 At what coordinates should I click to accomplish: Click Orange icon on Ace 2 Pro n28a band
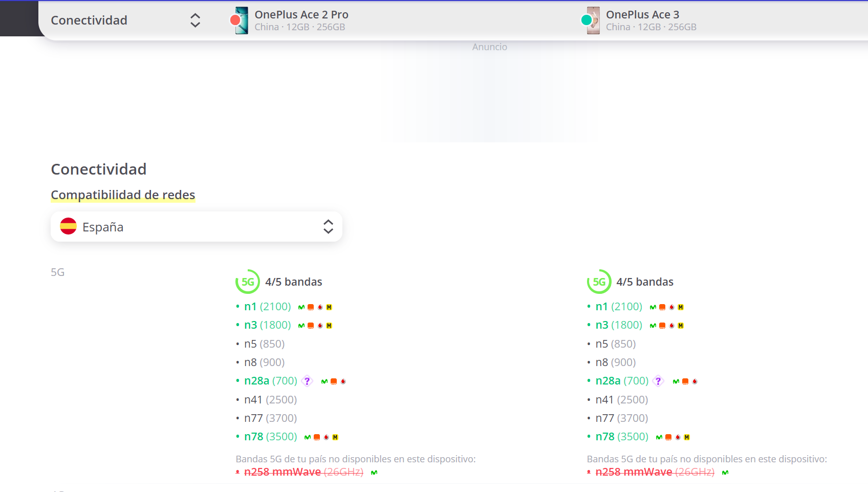tap(334, 381)
